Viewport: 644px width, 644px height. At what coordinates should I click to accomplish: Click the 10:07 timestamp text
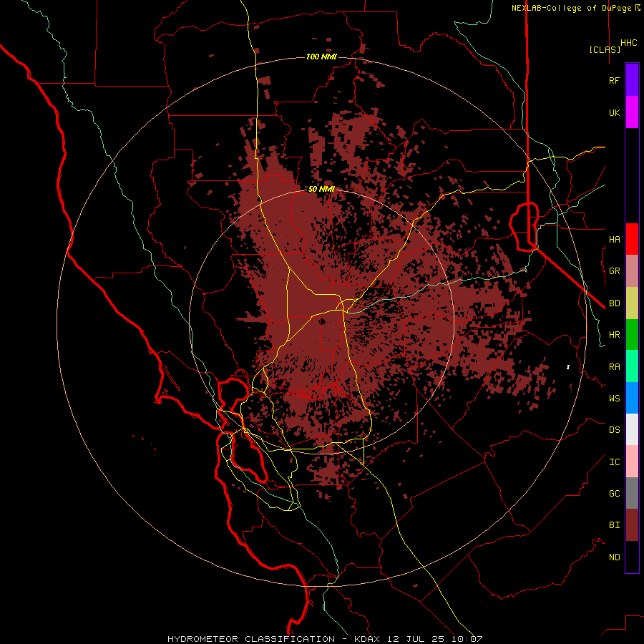pos(467,639)
